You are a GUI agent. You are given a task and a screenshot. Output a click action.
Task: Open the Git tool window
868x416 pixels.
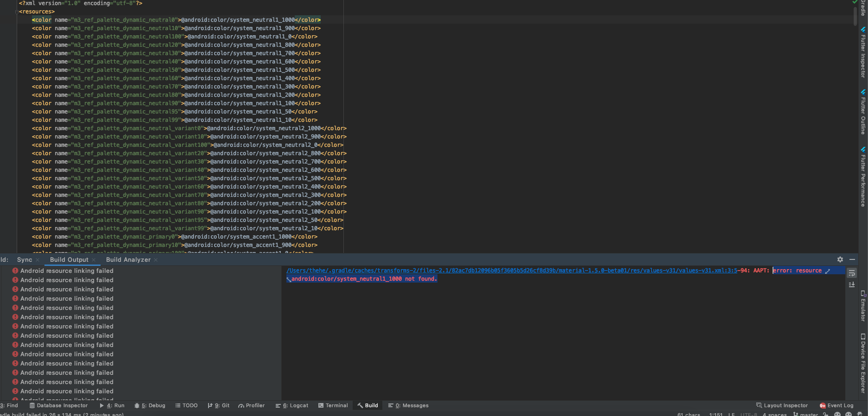click(219, 405)
